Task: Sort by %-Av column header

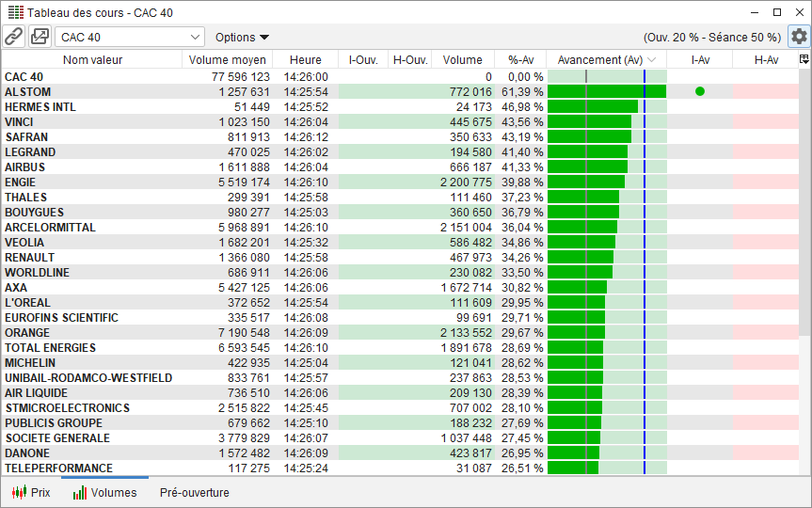Action: coord(520,60)
